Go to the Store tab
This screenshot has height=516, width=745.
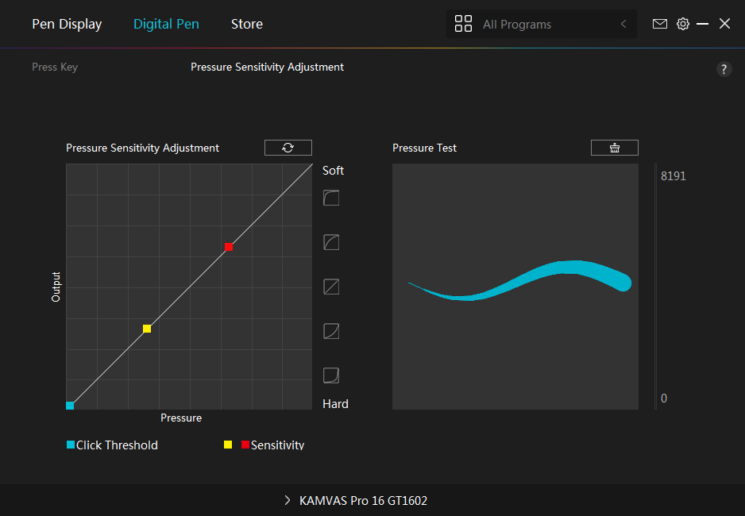coord(247,24)
